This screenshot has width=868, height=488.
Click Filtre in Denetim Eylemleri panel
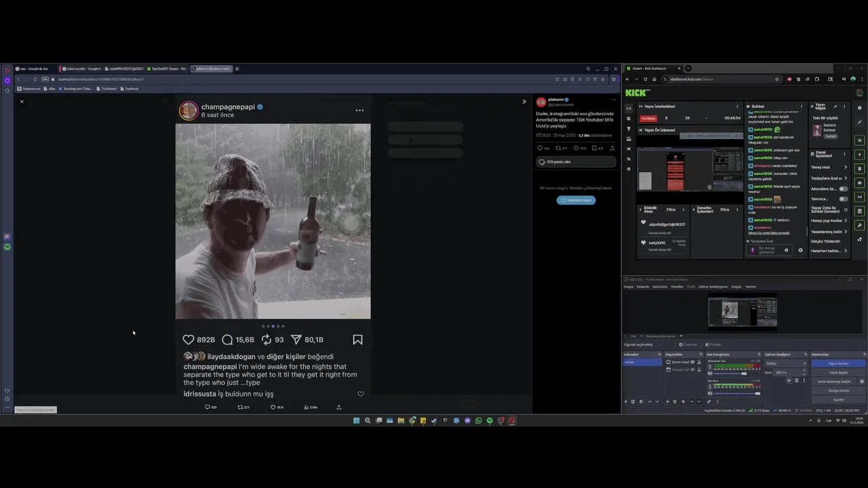pos(724,209)
